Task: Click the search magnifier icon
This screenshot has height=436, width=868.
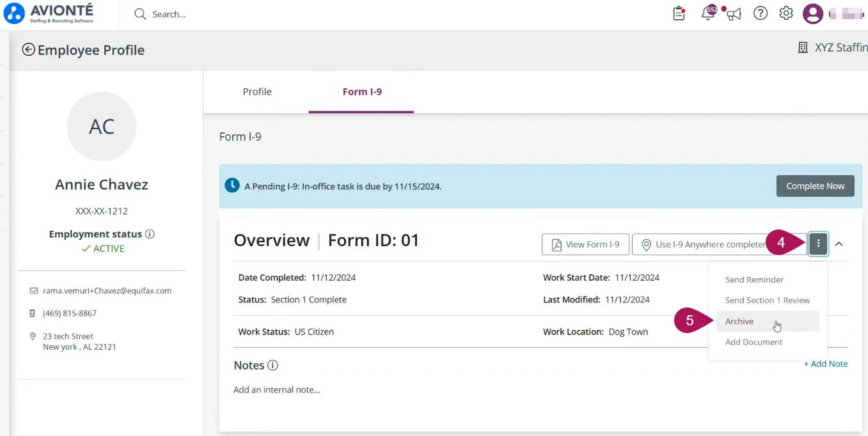Action: pyautogui.click(x=140, y=14)
